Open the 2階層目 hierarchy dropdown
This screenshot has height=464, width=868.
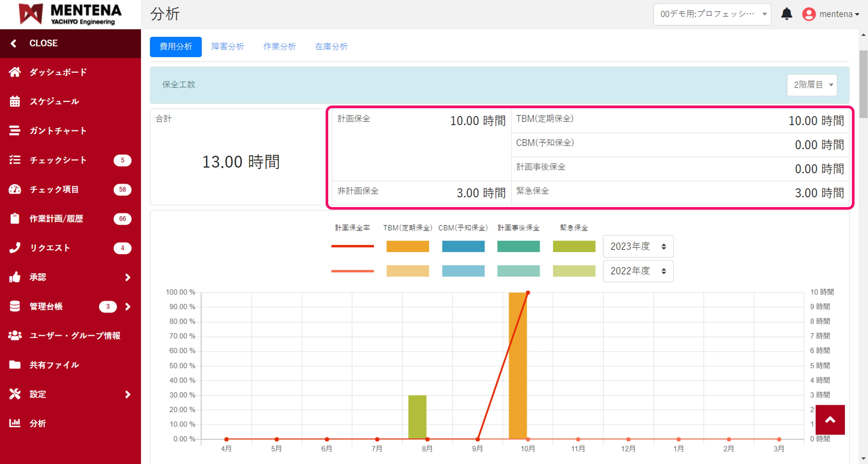812,85
